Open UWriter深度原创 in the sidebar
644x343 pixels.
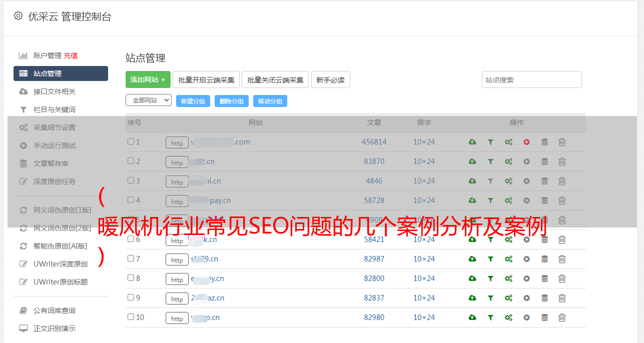point(61,264)
